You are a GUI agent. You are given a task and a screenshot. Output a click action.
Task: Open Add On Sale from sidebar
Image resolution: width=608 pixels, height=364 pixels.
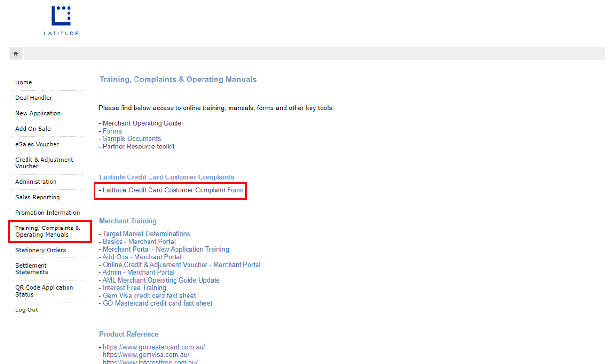(x=33, y=129)
